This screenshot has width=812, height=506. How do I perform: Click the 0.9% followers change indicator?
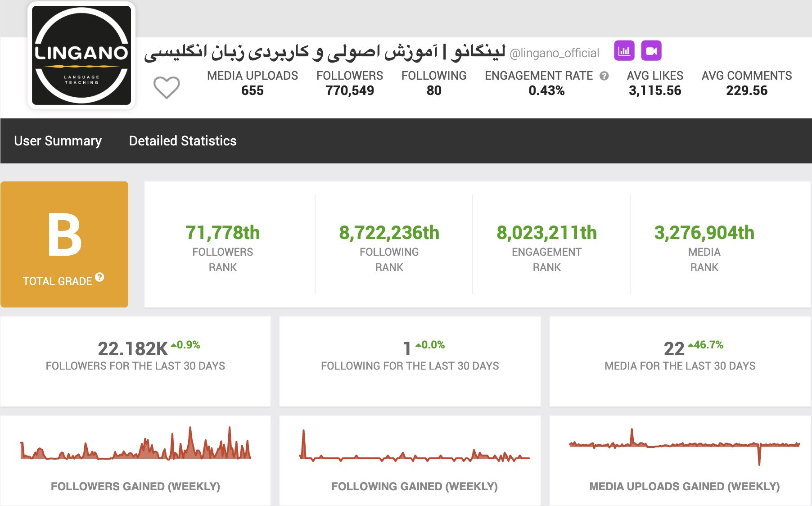[185, 345]
